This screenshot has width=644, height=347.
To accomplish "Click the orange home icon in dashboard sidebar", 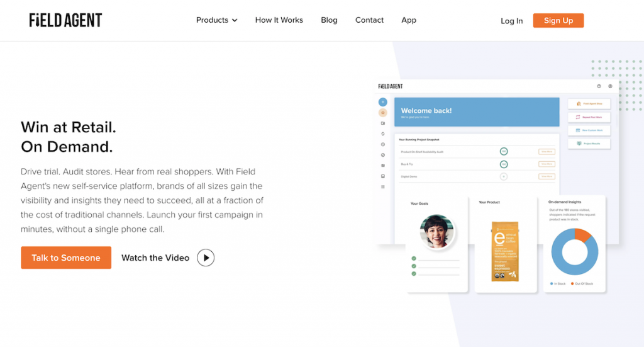I will [383, 113].
